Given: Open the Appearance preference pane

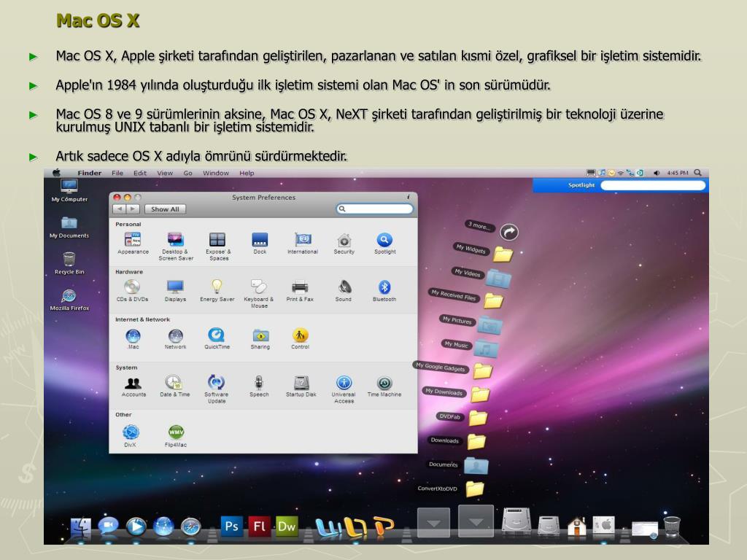Looking at the screenshot, I should click(133, 243).
